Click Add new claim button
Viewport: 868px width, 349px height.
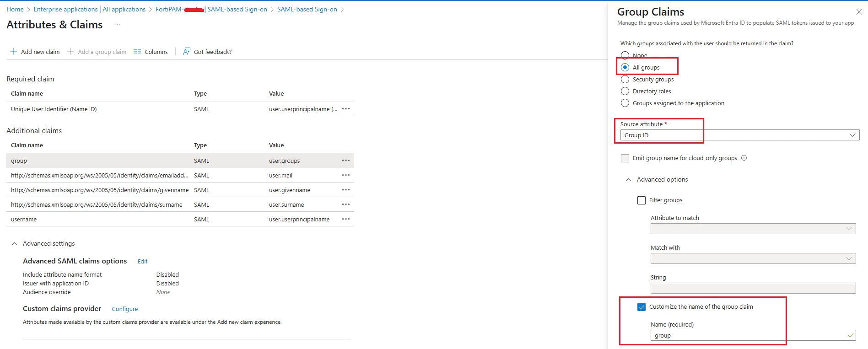[x=35, y=52]
